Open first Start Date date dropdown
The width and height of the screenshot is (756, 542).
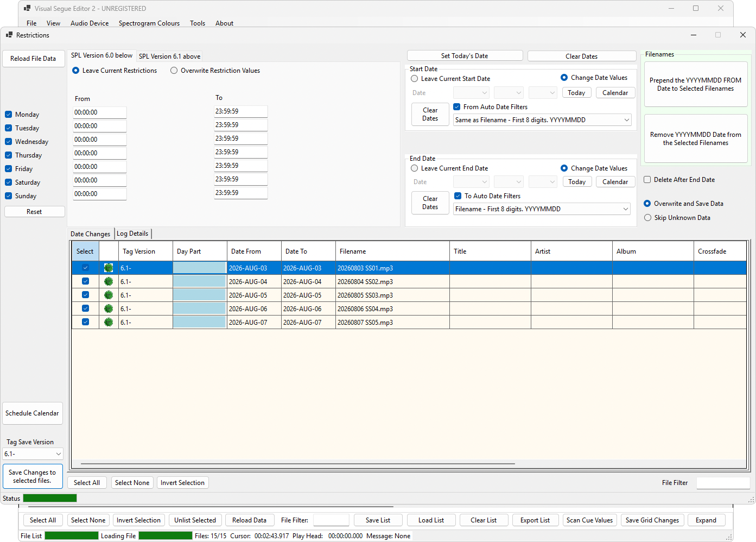click(x=471, y=93)
